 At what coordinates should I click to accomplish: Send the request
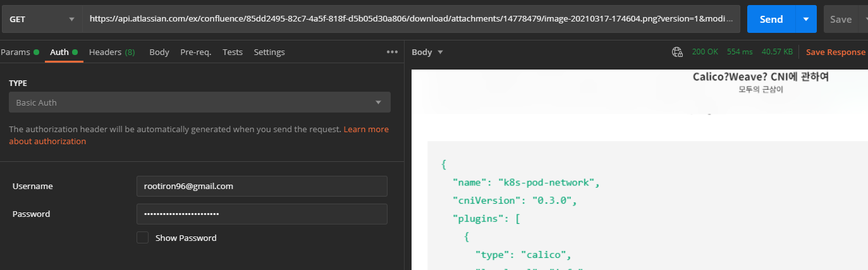(771, 19)
